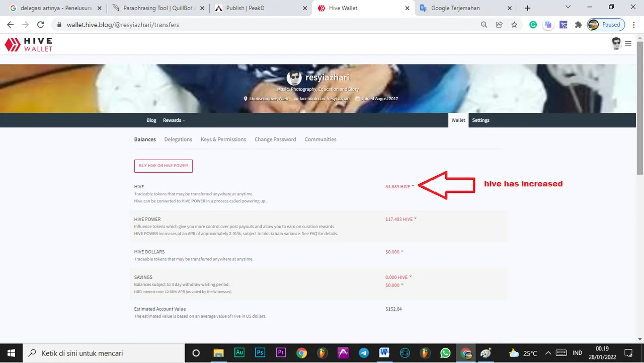Click the $152.84 estimated account value
This screenshot has height=363, width=644.
[393, 309]
